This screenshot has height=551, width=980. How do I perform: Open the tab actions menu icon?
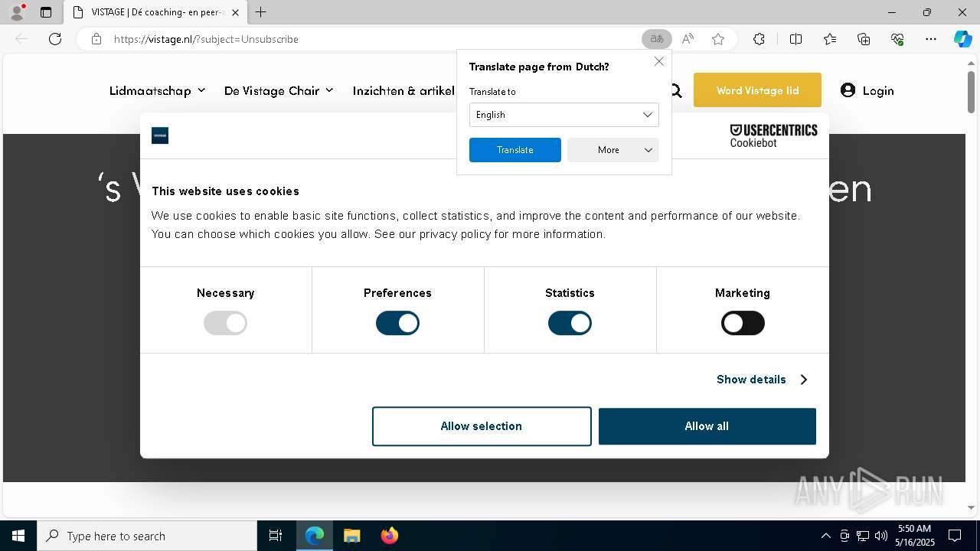click(x=46, y=12)
